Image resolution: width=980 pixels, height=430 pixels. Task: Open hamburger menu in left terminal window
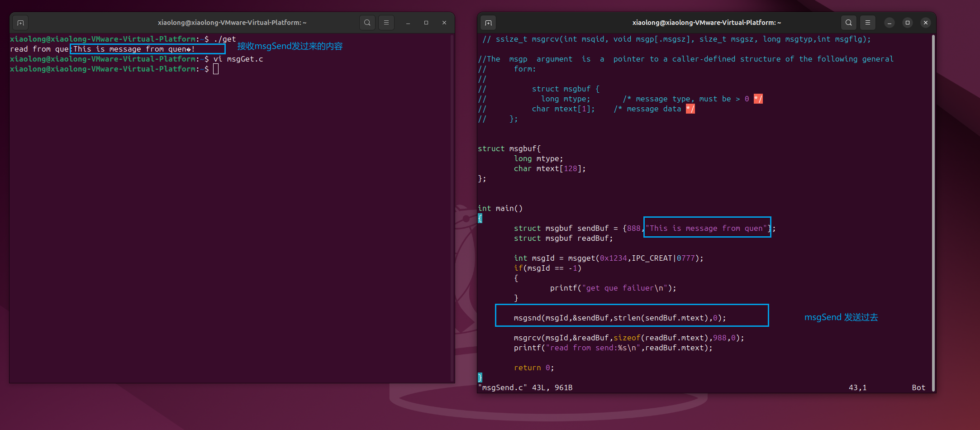386,23
